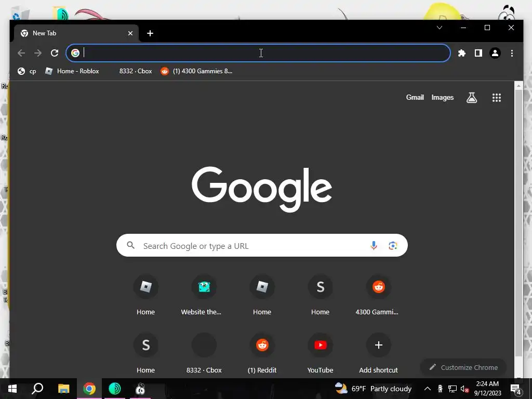This screenshot has height=399, width=532.
Task: Open Chrome's three-dot menu
Action: click(512, 53)
